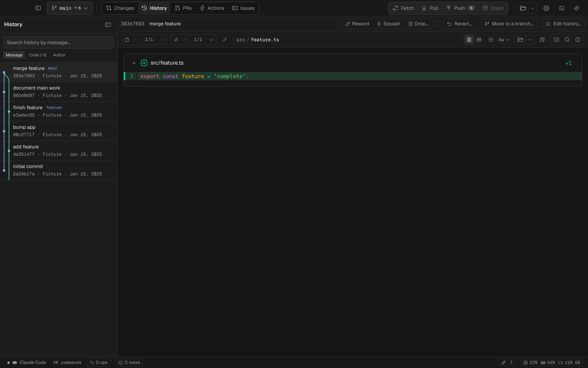Select the bump app commit
The height and width of the screenshot is (368, 588).
pyautogui.click(x=59, y=131)
